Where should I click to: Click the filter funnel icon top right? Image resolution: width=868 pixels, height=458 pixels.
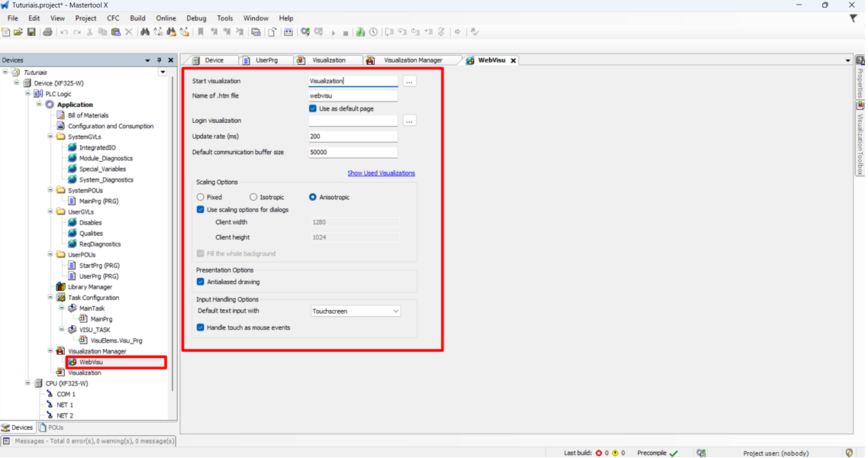click(x=853, y=18)
